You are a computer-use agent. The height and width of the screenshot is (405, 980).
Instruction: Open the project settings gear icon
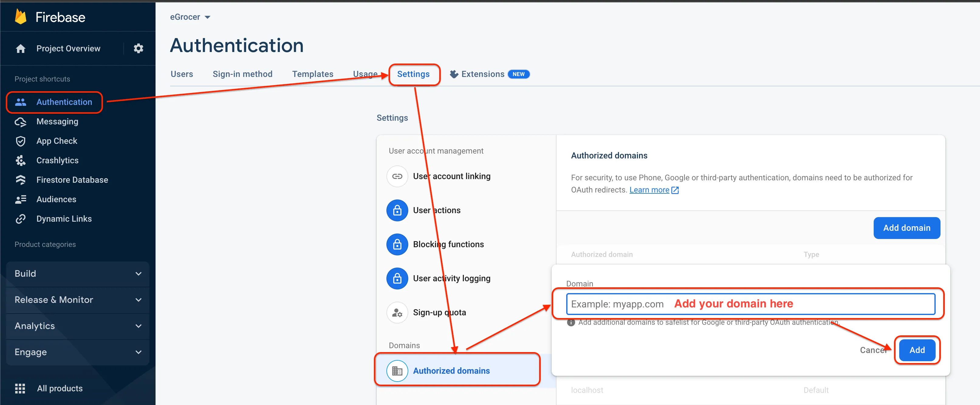click(139, 48)
